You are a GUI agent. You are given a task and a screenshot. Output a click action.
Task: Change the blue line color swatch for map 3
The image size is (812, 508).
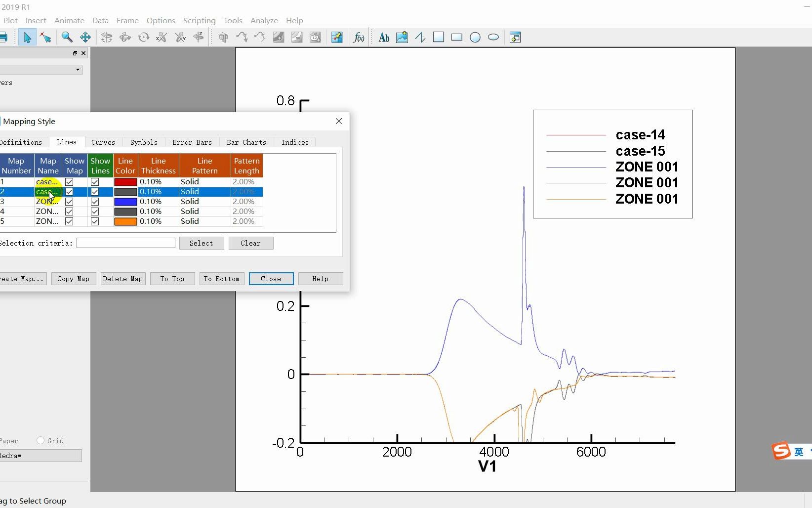pyautogui.click(x=125, y=202)
